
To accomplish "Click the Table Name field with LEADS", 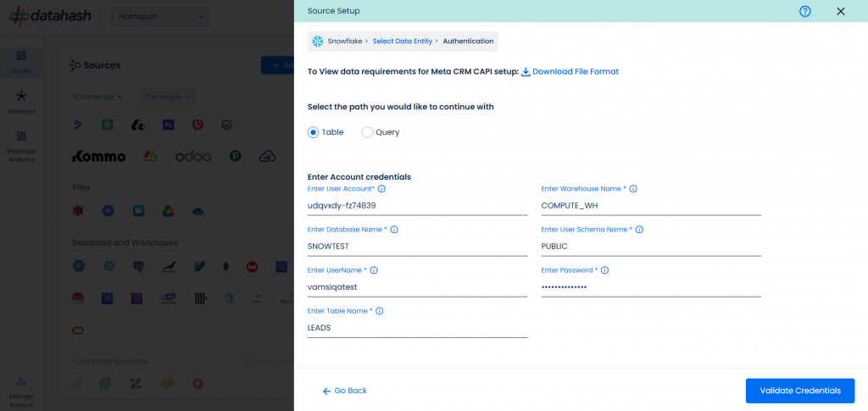I will 417,328.
